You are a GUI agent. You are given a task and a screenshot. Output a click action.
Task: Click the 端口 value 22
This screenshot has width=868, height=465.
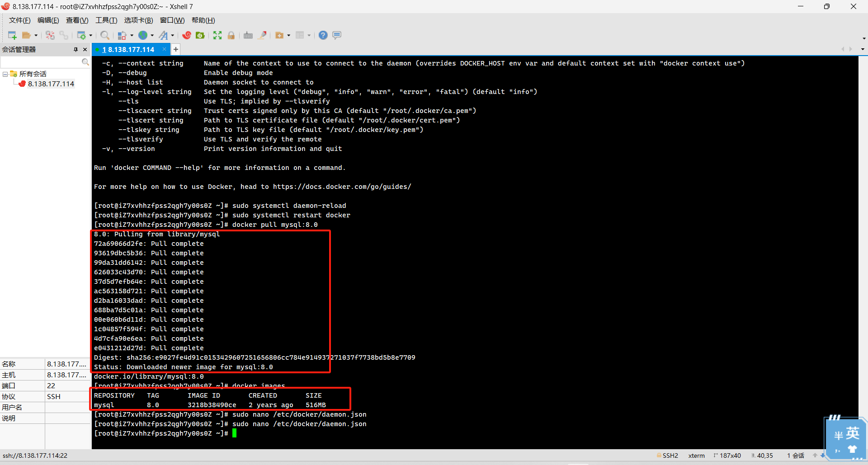pyautogui.click(x=51, y=386)
